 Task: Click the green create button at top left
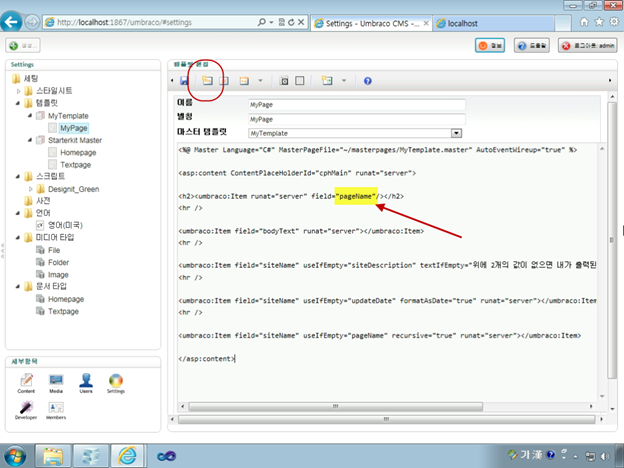point(23,45)
